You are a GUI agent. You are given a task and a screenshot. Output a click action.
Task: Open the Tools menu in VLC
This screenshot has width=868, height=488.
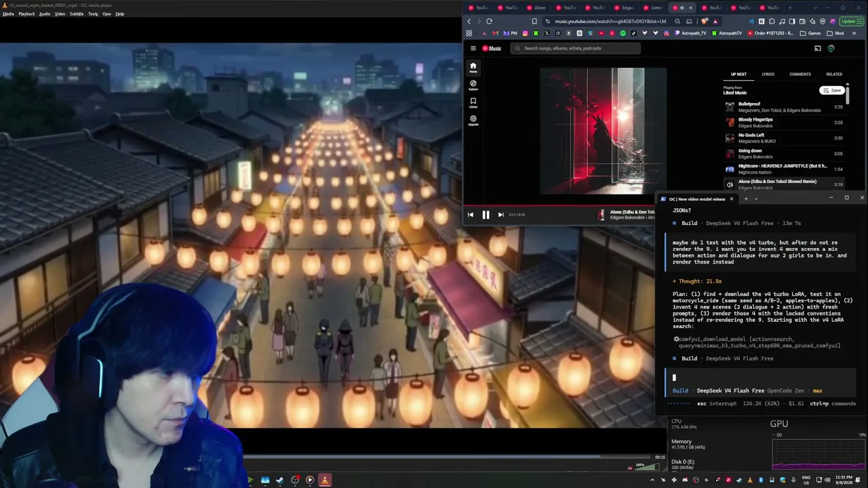(93, 14)
